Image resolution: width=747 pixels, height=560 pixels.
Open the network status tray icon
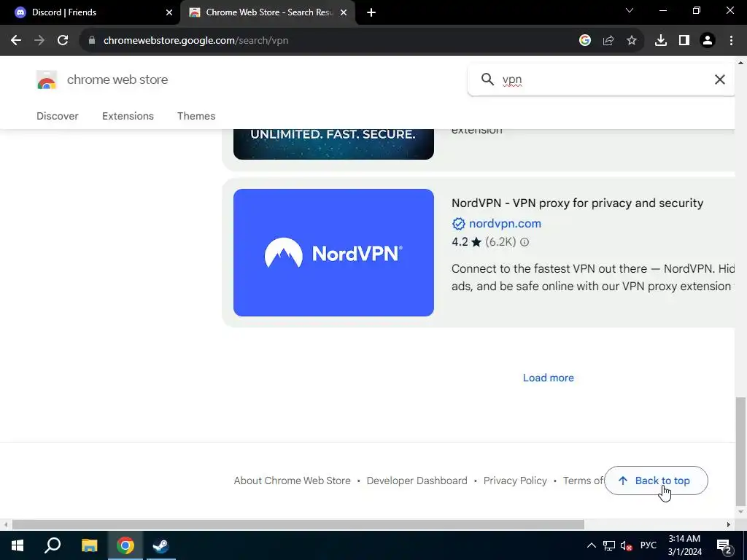point(609,545)
